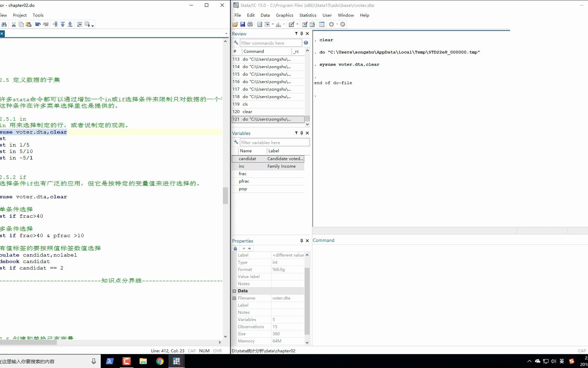Click the Redo arrow in Do-file Editor
The height and width of the screenshot is (368, 588).
pyautogui.click(x=46, y=24)
